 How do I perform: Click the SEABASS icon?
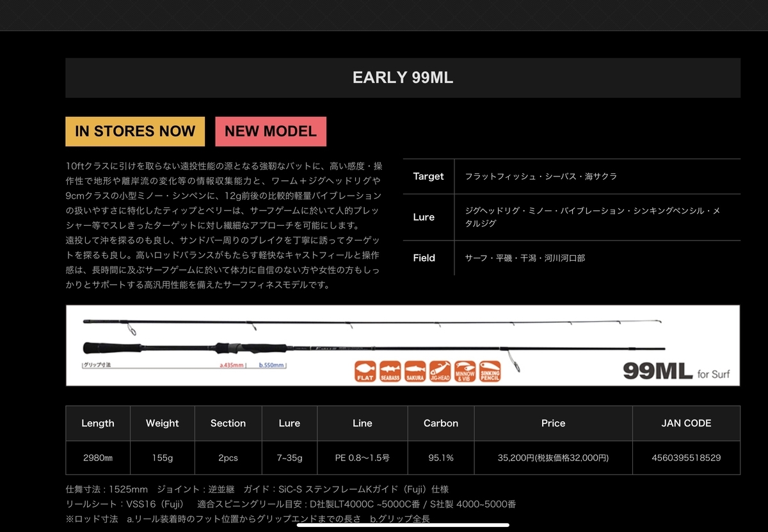pos(390,372)
